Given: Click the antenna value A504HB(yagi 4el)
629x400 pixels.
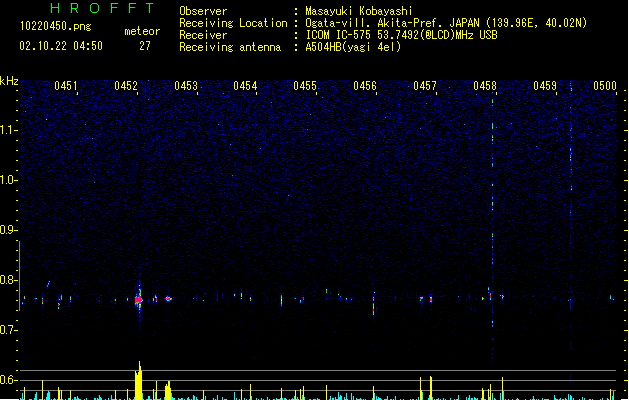Looking at the screenshot, I should pos(353,47).
